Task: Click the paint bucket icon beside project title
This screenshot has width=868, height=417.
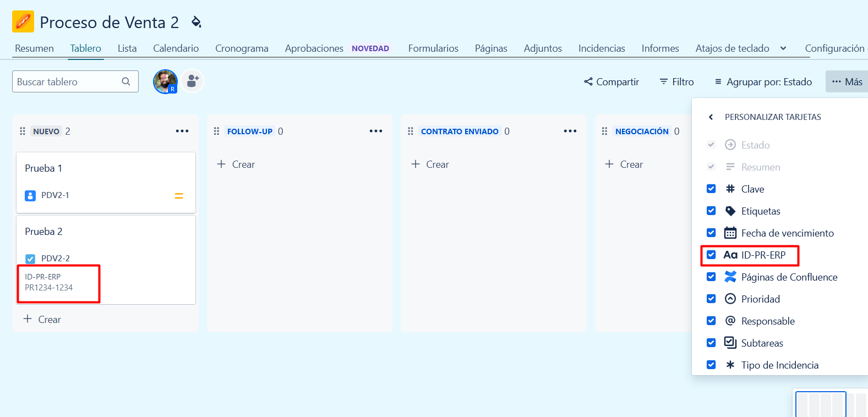Action: 196,22
